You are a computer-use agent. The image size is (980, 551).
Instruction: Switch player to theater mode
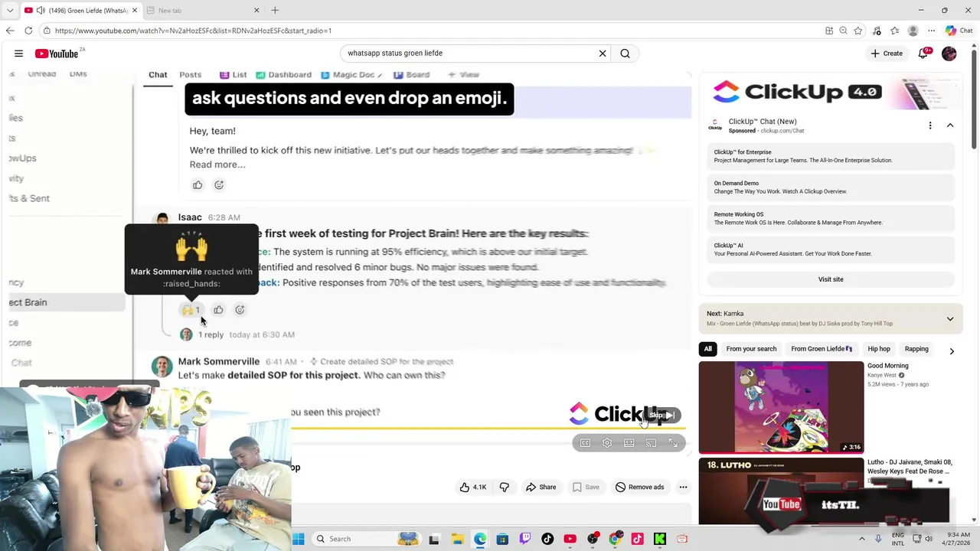[629, 443]
